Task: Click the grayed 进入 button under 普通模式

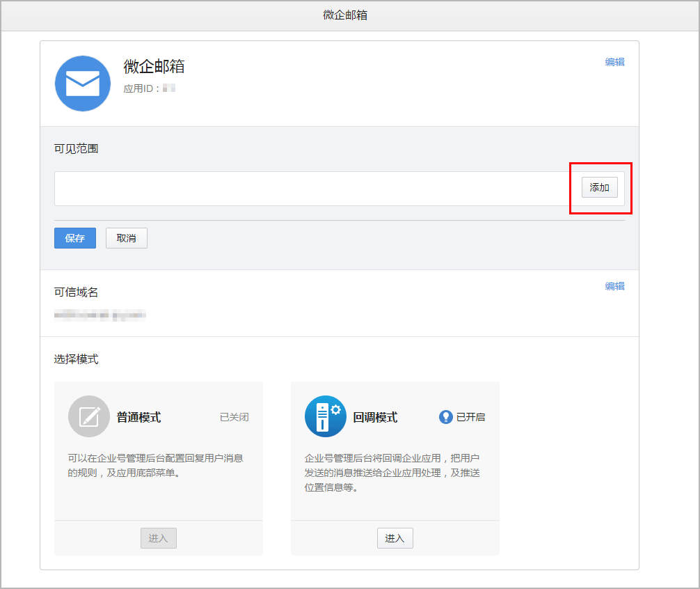Action: click(x=159, y=538)
